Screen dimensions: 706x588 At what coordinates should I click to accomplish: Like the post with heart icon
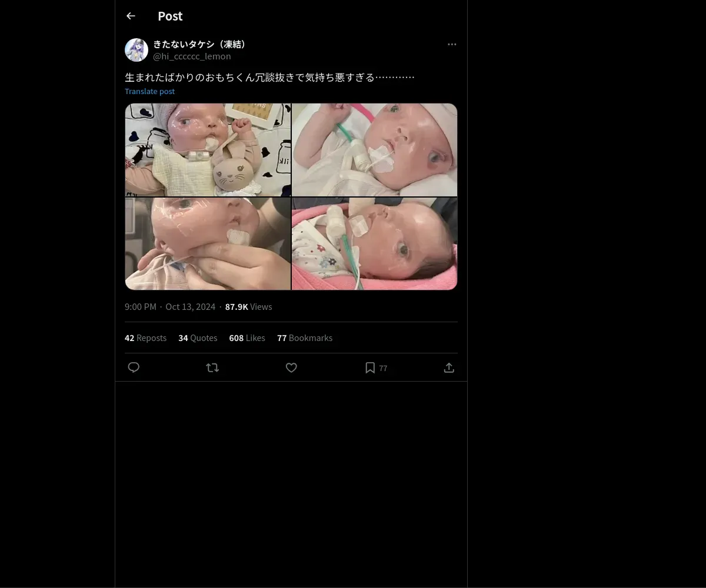291,367
